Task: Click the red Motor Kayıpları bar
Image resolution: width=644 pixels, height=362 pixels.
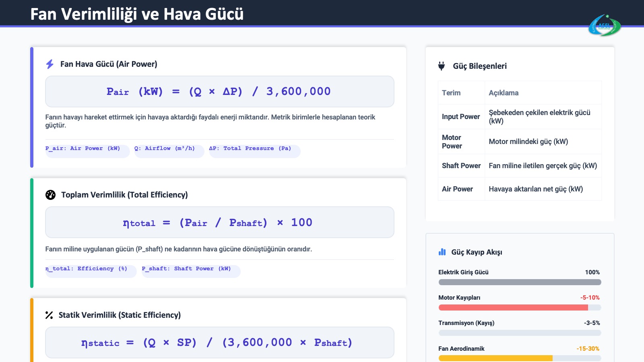Action: click(x=513, y=308)
